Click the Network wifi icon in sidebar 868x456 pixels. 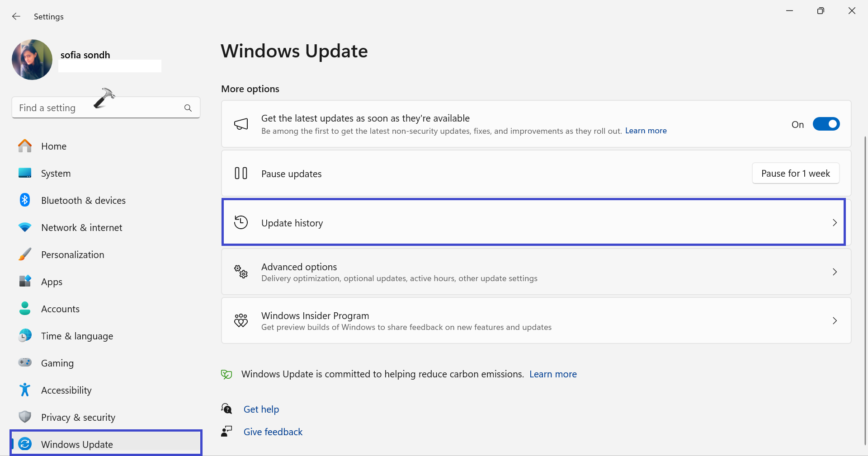tap(25, 227)
